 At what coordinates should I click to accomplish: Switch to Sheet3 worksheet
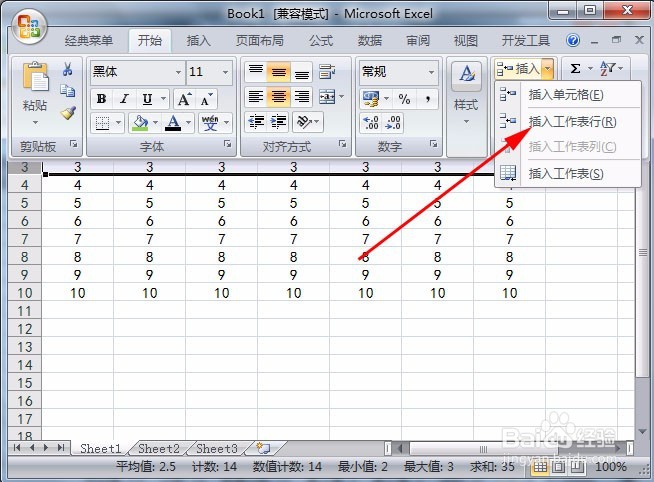[217, 449]
